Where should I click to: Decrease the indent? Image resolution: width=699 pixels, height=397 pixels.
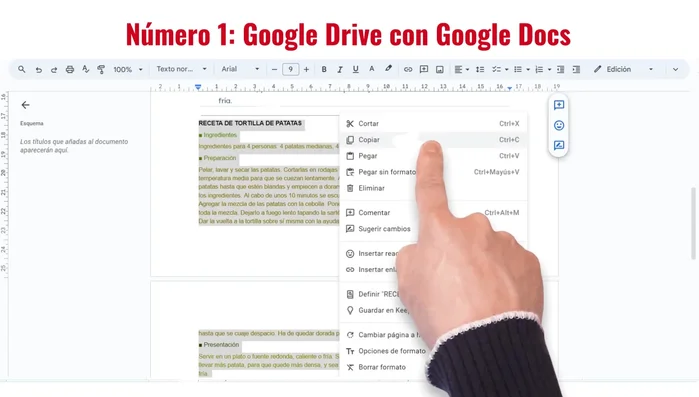[560, 70]
